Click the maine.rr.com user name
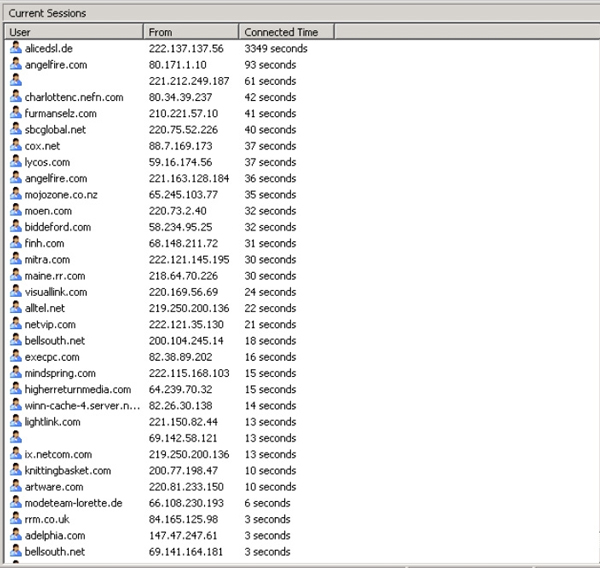This screenshot has height=568, width=600. coord(55,276)
